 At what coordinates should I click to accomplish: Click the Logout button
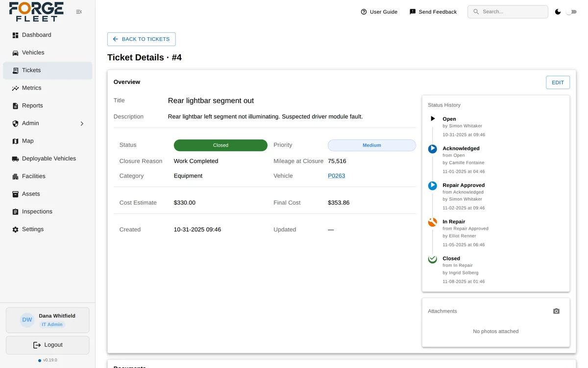tap(48, 345)
